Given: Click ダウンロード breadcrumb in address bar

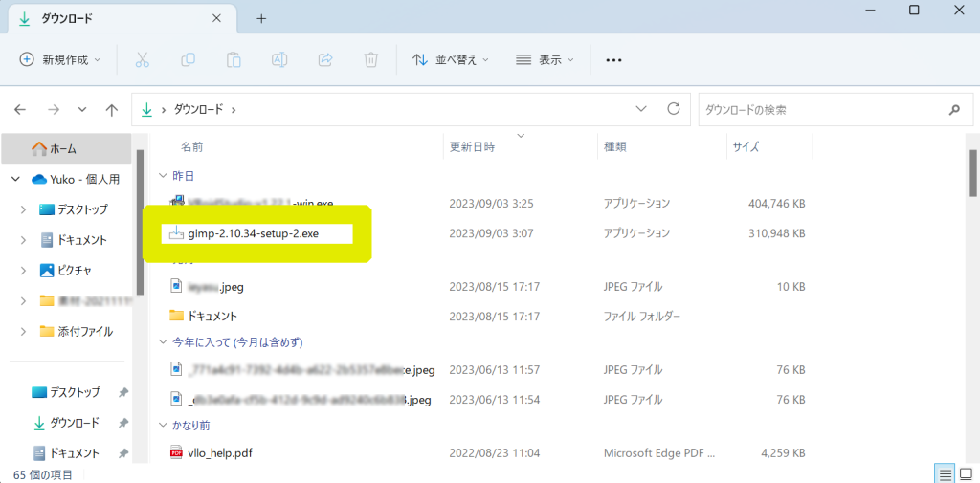Looking at the screenshot, I should [197, 109].
